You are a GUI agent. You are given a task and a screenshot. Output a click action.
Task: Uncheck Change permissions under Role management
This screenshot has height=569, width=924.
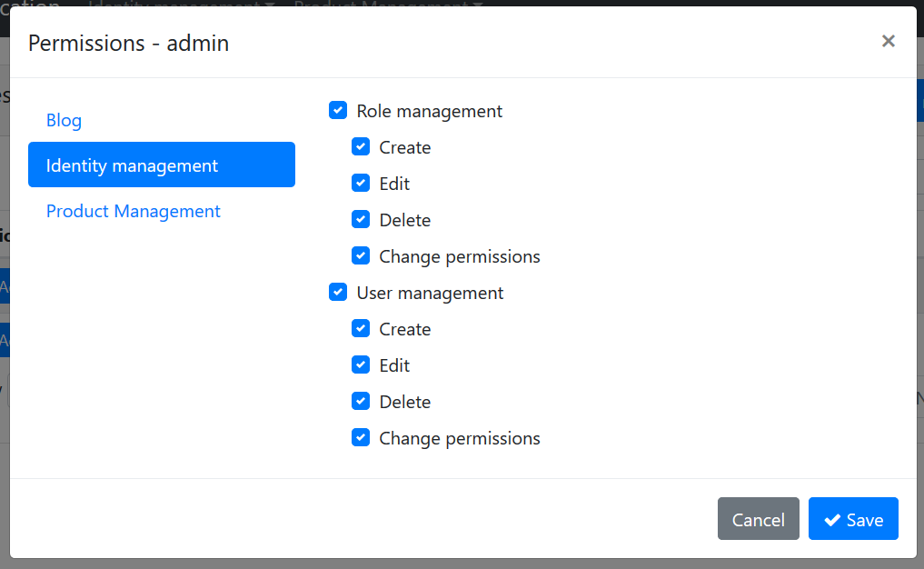361,255
